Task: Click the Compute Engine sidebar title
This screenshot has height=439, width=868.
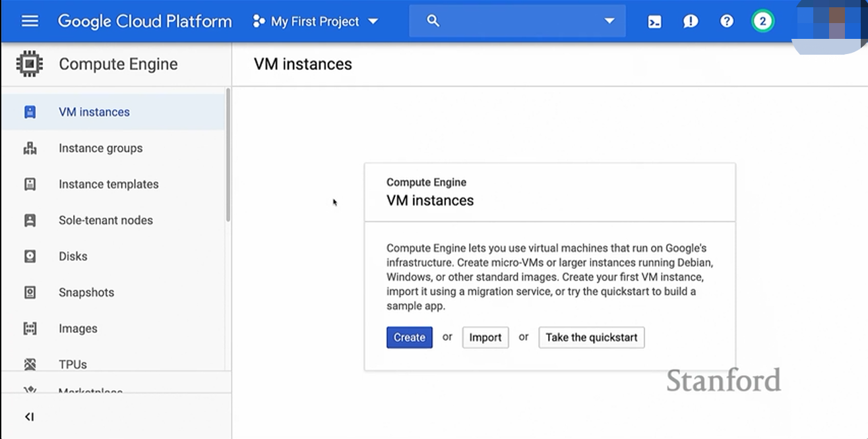Action: tap(118, 64)
